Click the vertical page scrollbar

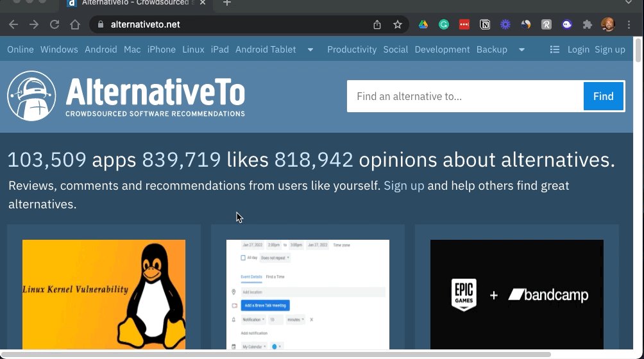click(x=638, y=51)
